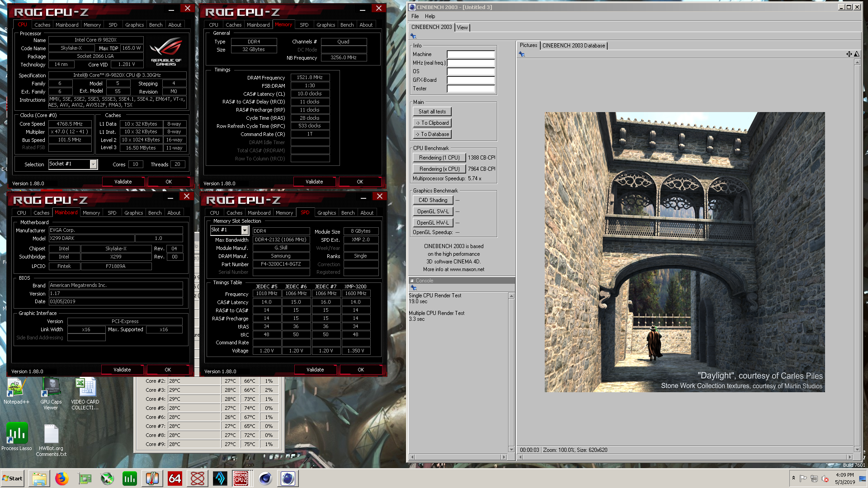Click the rendered Daylight image in the Pictures panel
The height and width of the screenshot is (488, 868).
click(684, 252)
